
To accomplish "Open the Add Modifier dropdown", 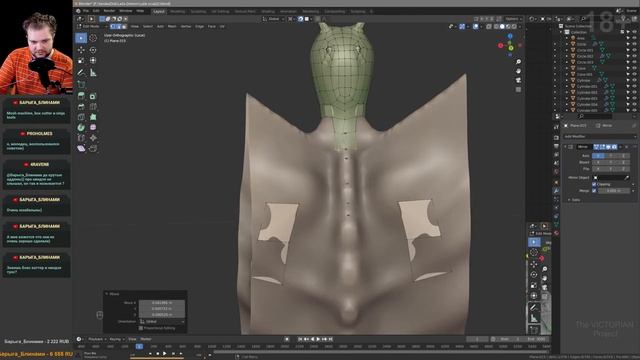I will click(599, 136).
